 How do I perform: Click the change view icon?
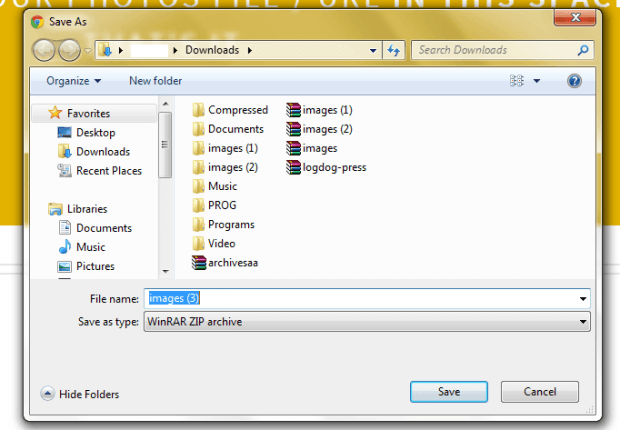(x=516, y=81)
